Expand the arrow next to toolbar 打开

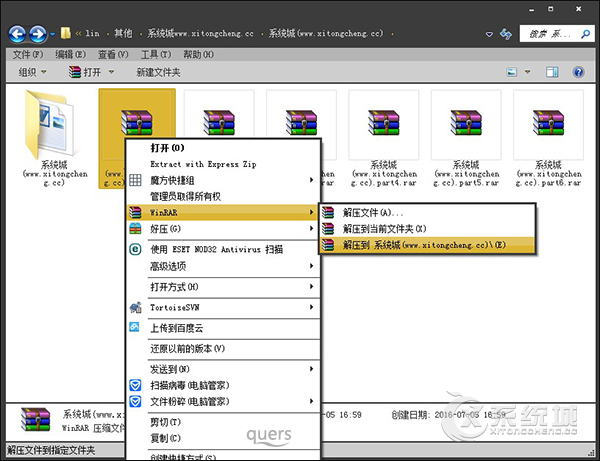(x=111, y=72)
